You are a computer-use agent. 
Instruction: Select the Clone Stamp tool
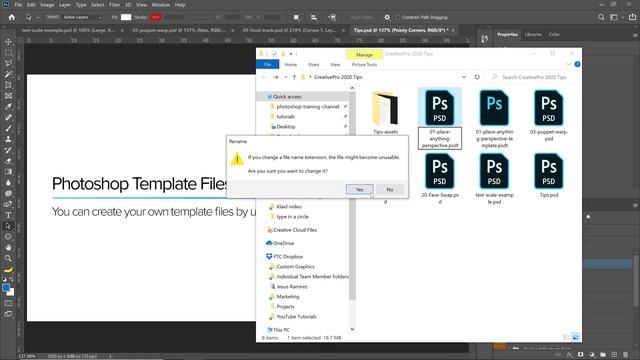coord(8,139)
